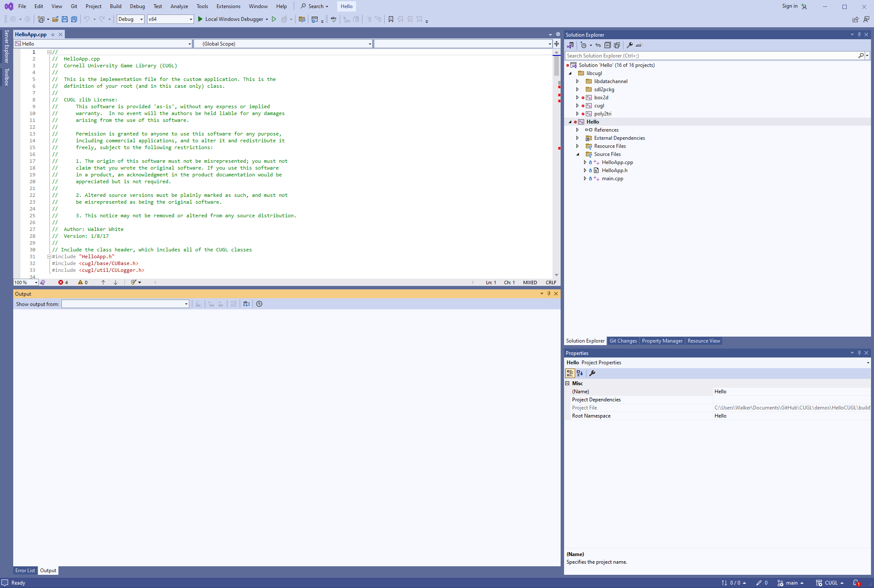Open the Debug configuration dropdown
Viewport: 874px width, 588px height.
130,19
